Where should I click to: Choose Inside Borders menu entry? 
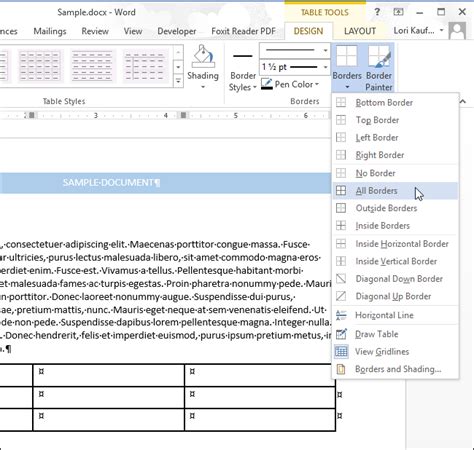[395, 226]
